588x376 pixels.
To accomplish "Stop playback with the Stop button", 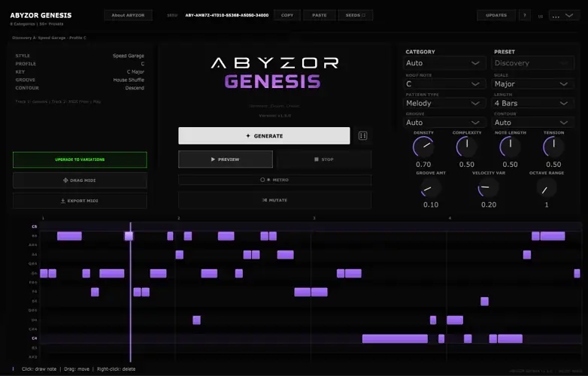I will 324,159.
